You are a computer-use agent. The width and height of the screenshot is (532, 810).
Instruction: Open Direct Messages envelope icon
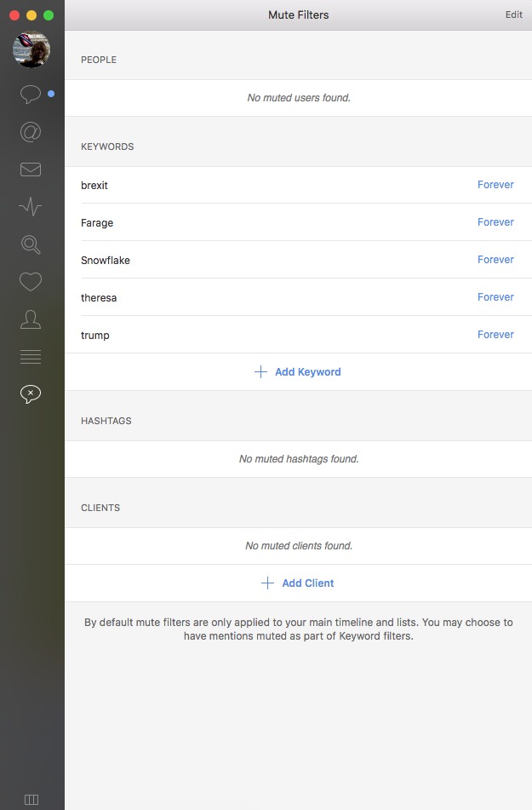(x=31, y=169)
